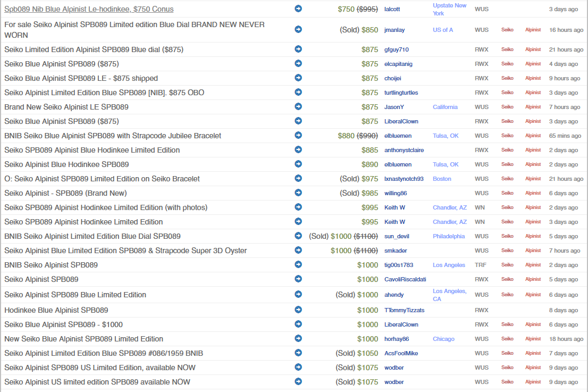This screenshot has height=392, width=588.
Task: Click the arrow icon in willing86's row
Action: [298, 193]
